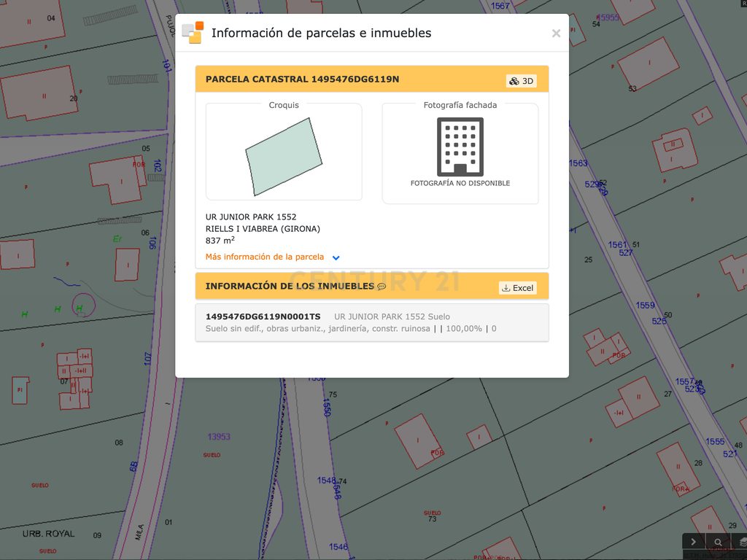Export property data with the Excel button
The height and width of the screenshot is (560, 747).
click(517, 288)
